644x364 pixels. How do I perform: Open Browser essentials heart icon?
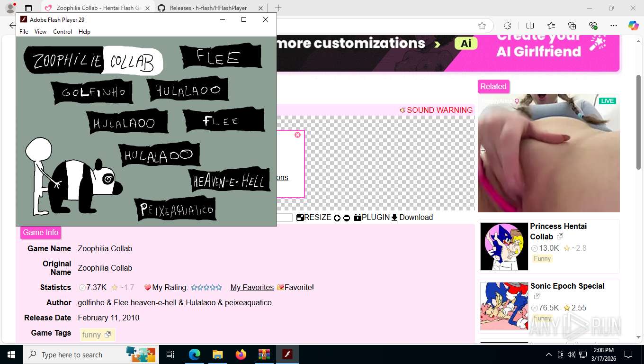593,26
